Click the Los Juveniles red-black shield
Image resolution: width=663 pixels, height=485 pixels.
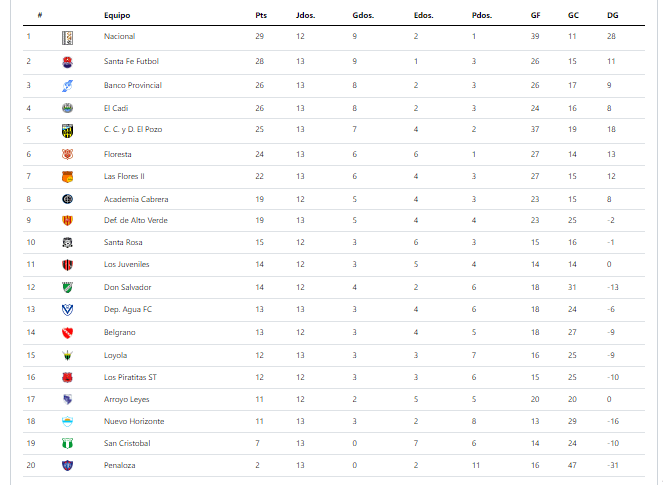tap(67, 265)
